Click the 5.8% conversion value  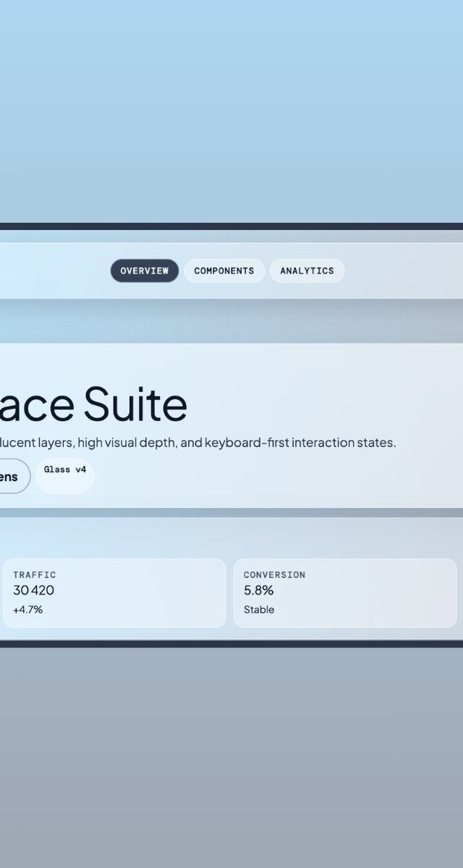259,590
